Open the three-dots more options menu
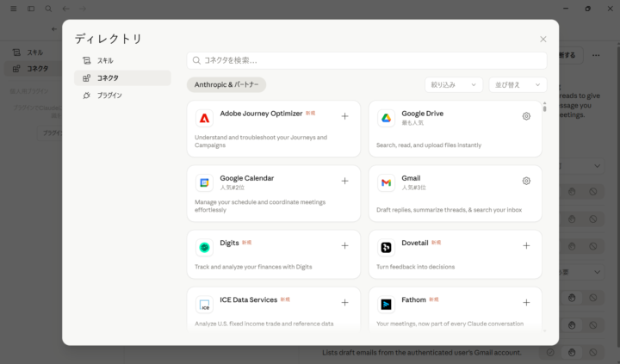Screen dimensions: 620x364 click(x=596, y=55)
